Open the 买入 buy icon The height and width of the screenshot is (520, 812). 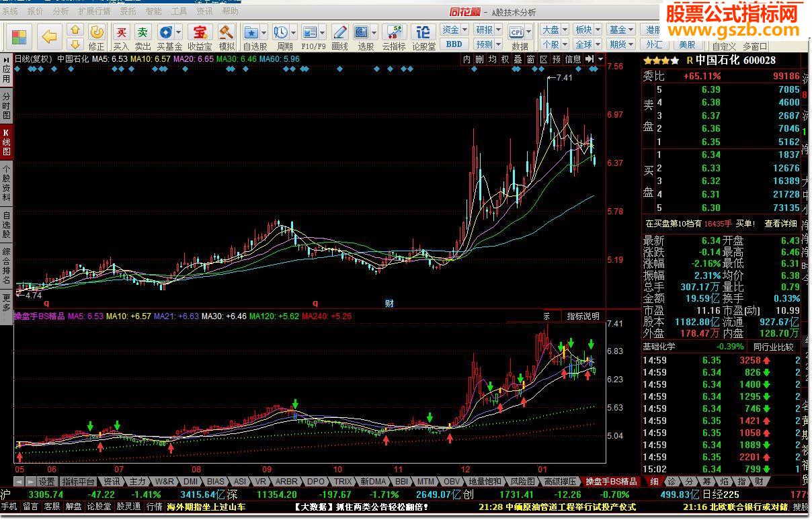[121, 38]
